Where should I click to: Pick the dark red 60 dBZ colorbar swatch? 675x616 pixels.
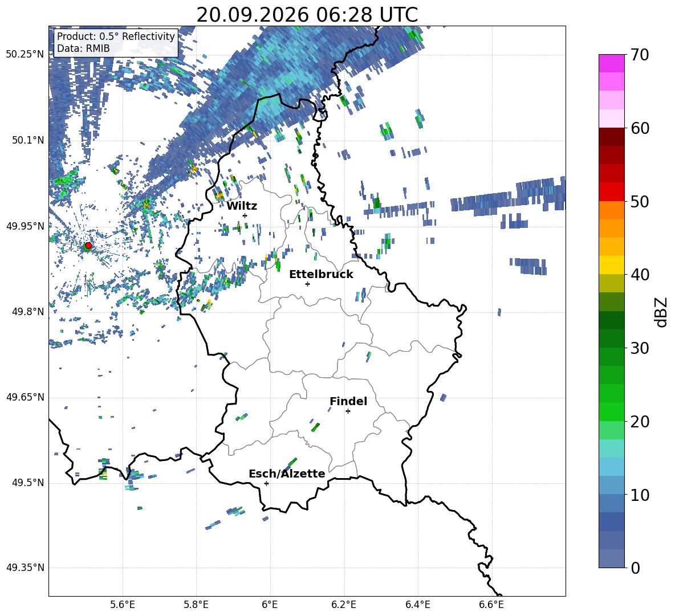pyautogui.click(x=611, y=137)
